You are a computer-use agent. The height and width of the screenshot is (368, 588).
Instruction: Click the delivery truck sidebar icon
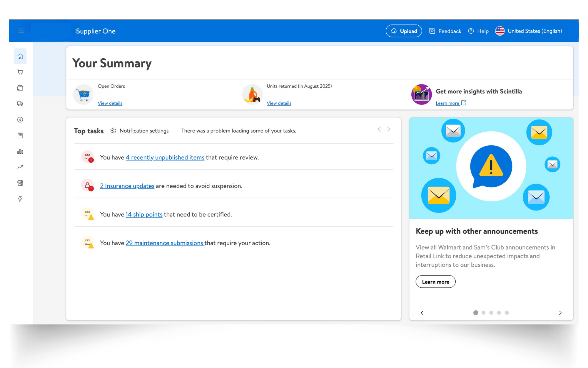(20, 104)
